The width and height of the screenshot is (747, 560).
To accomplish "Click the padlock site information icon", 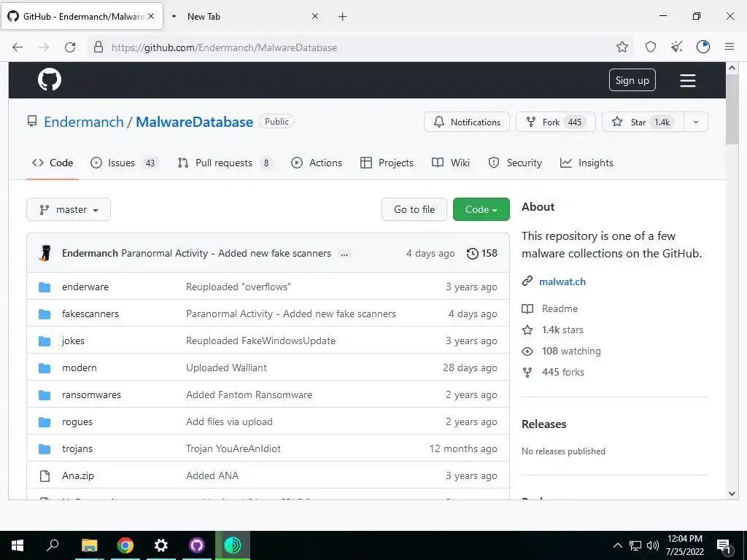I will click(x=98, y=47).
